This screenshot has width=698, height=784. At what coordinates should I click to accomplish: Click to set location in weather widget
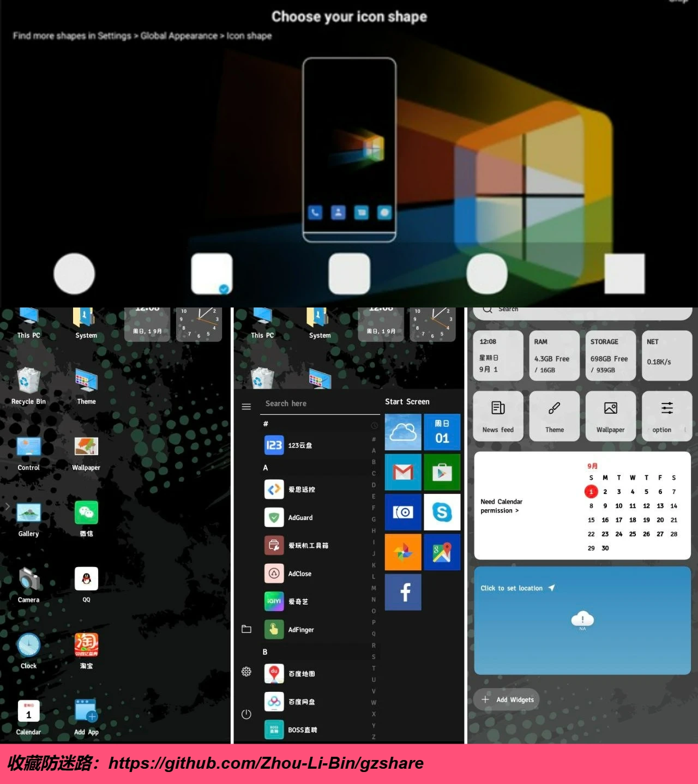click(518, 588)
